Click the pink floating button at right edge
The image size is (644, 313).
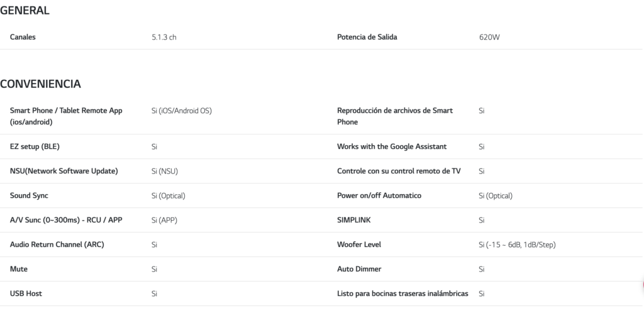(x=643, y=285)
